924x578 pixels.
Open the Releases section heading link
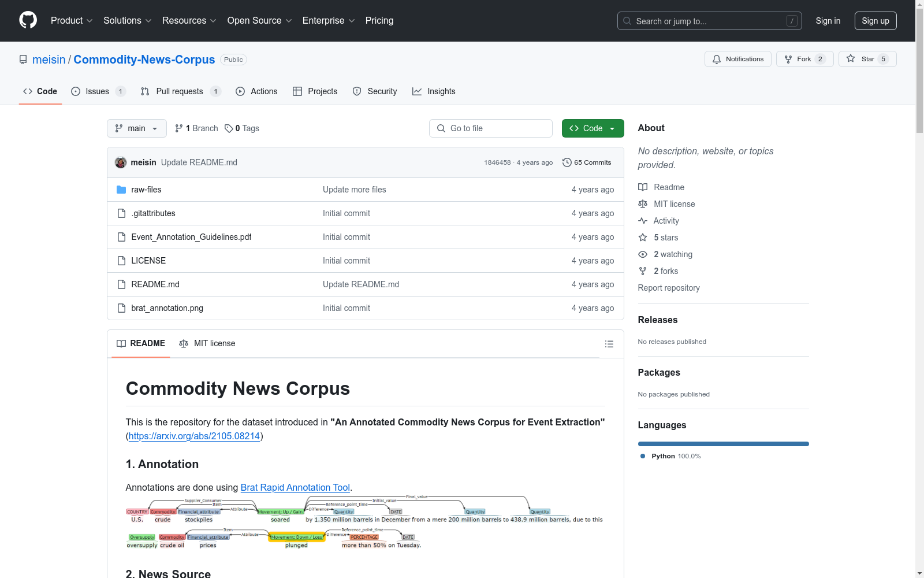658,320
